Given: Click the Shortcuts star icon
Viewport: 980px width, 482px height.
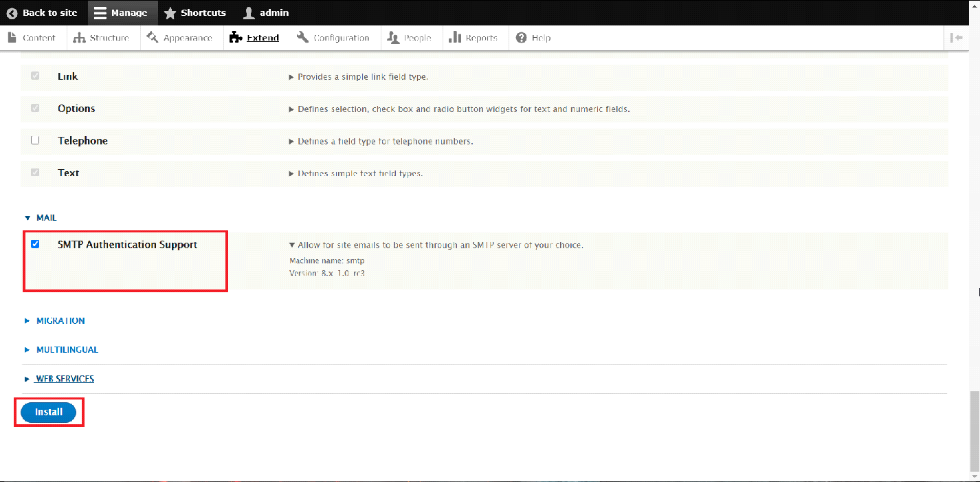Looking at the screenshot, I should click(170, 13).
